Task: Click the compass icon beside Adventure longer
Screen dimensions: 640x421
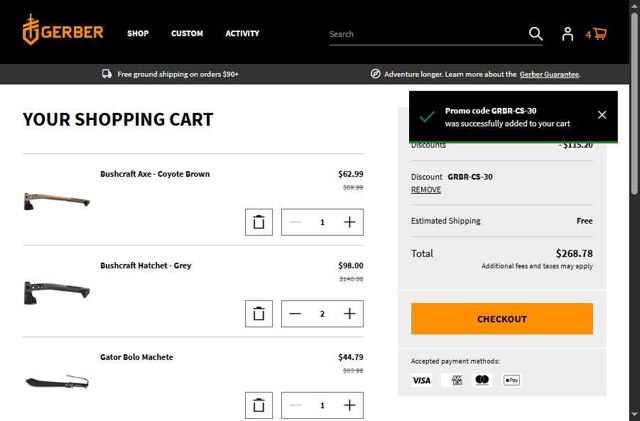Action: click(x=376, y=74)
